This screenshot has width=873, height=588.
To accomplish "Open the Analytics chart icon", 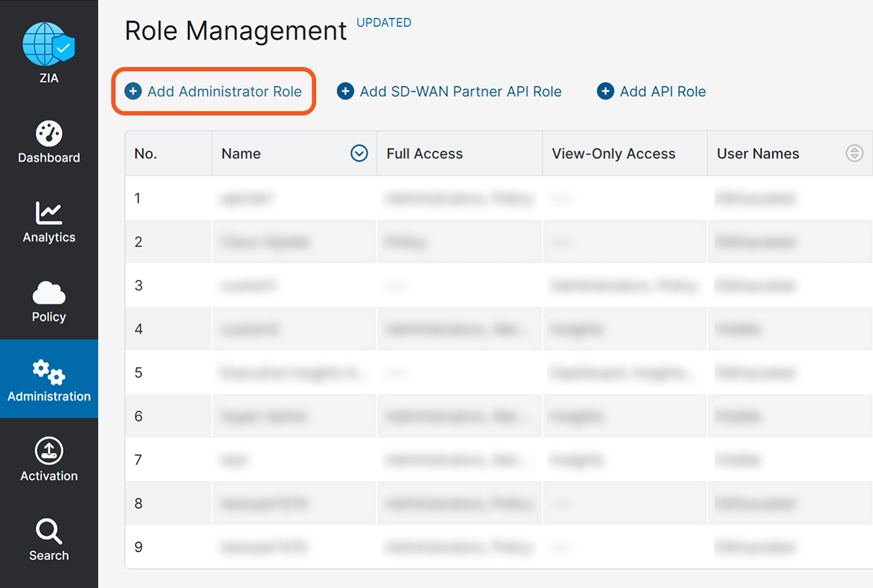I will coord(49,213).
